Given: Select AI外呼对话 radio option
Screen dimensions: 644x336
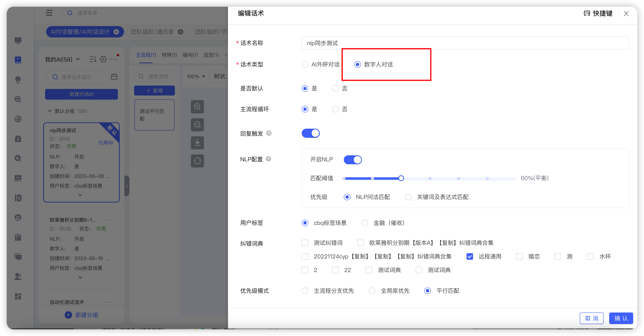Looking at the screenshot, I should (321, 65).
